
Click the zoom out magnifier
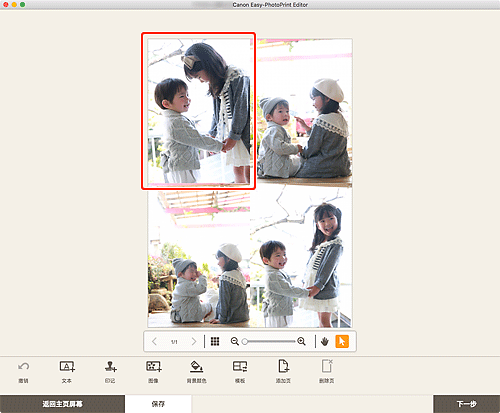[235, 341]
